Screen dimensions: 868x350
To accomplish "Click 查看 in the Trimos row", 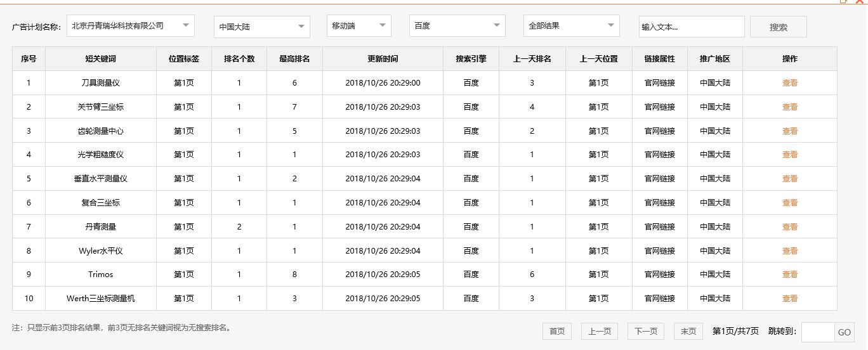I will pyautogui.click(x=790, y=275).
